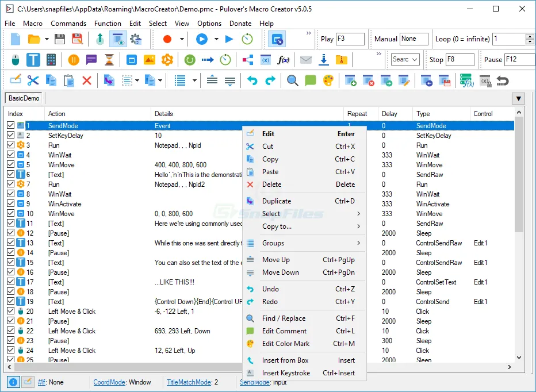The width and height of the screenshot is (536, 392).
Task: Expand the first toolbar overflow chevron
Action: 309,33
